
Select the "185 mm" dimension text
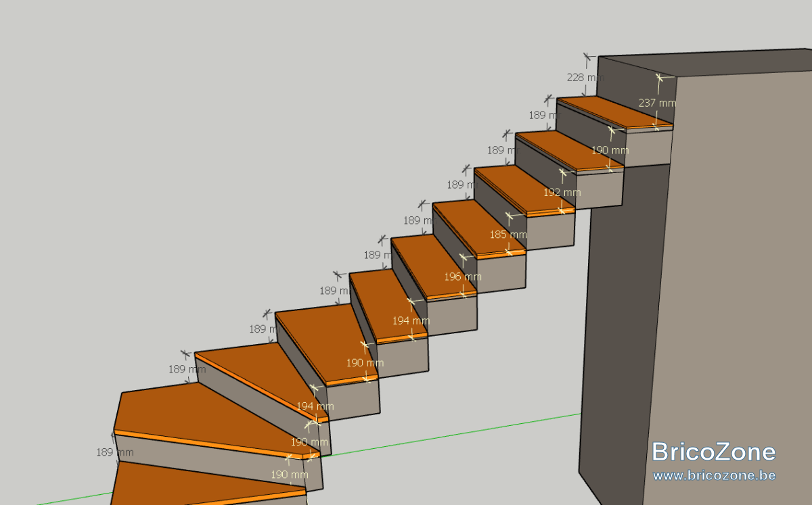[508, 235]
